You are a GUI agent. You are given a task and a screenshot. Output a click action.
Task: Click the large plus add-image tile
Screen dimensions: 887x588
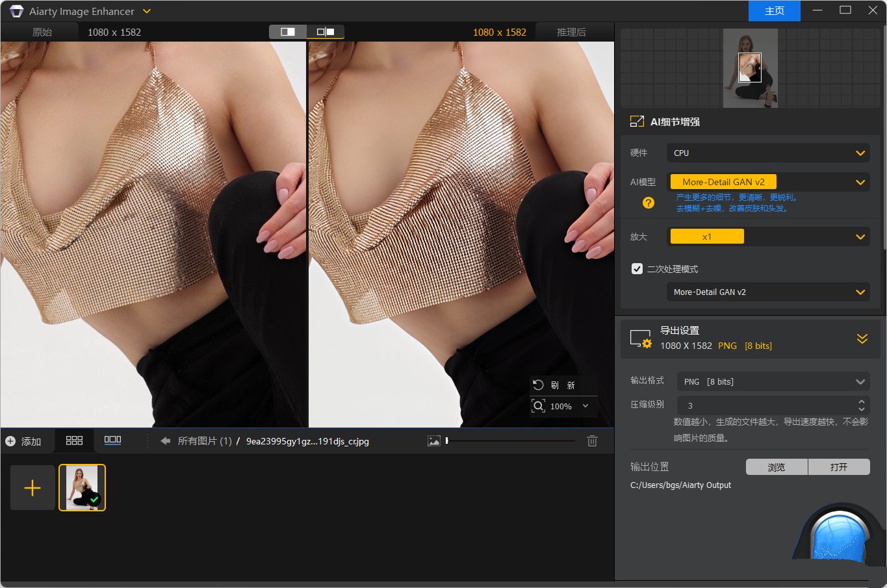[x=32, y=488]
